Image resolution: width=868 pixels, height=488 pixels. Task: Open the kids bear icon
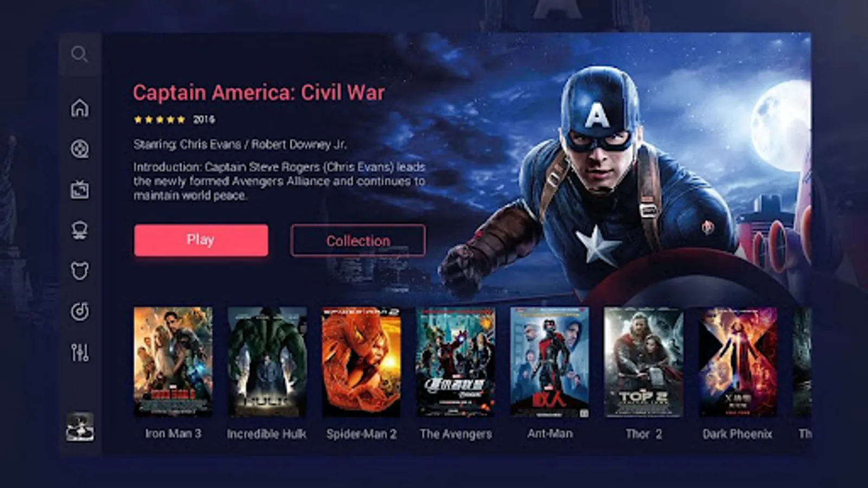(80, 271)
